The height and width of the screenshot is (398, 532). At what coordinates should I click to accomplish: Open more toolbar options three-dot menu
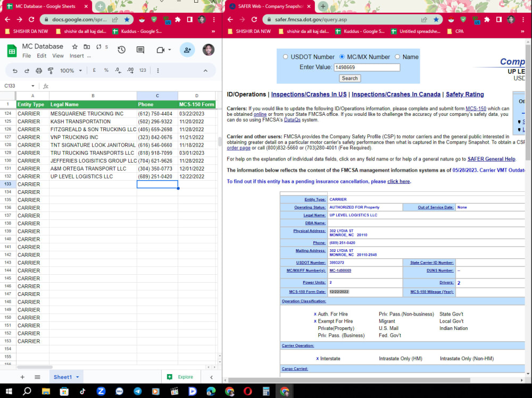[158, 71]
